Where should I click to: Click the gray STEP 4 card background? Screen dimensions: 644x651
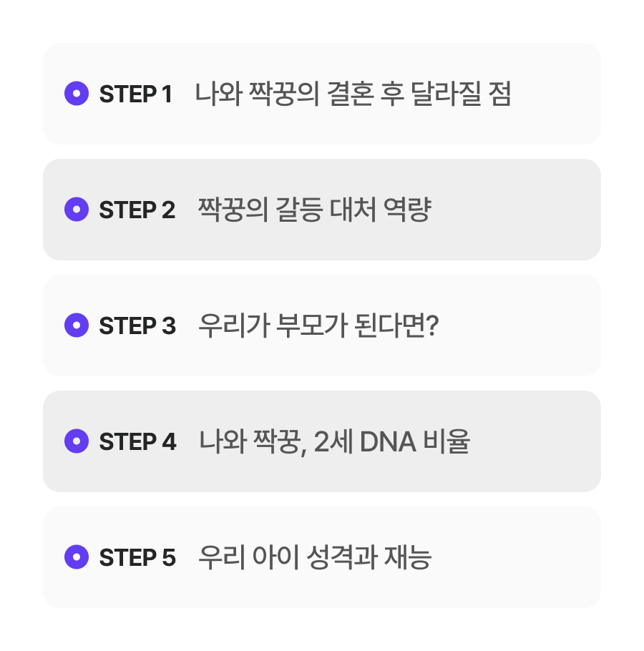536,441
